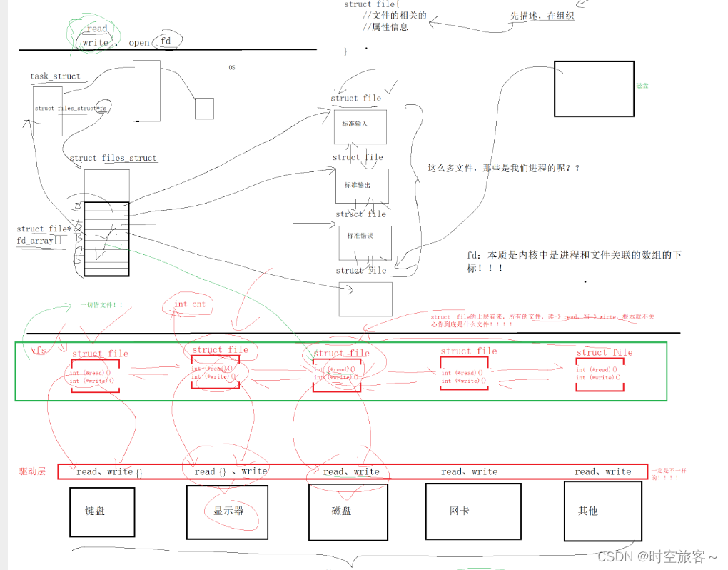Click 'read、write {}' above the 键盘 box
The height and width of the screenshot is (570, 728).
click(110, 472)
